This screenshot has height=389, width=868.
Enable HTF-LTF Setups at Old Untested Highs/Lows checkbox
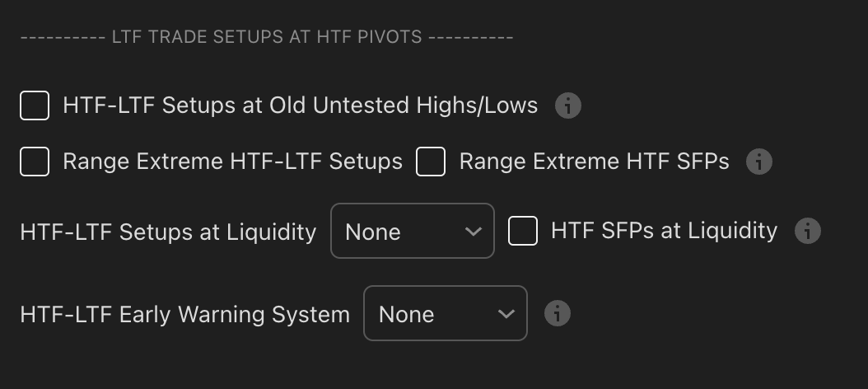pyautogui.click(x=35, y=106)
